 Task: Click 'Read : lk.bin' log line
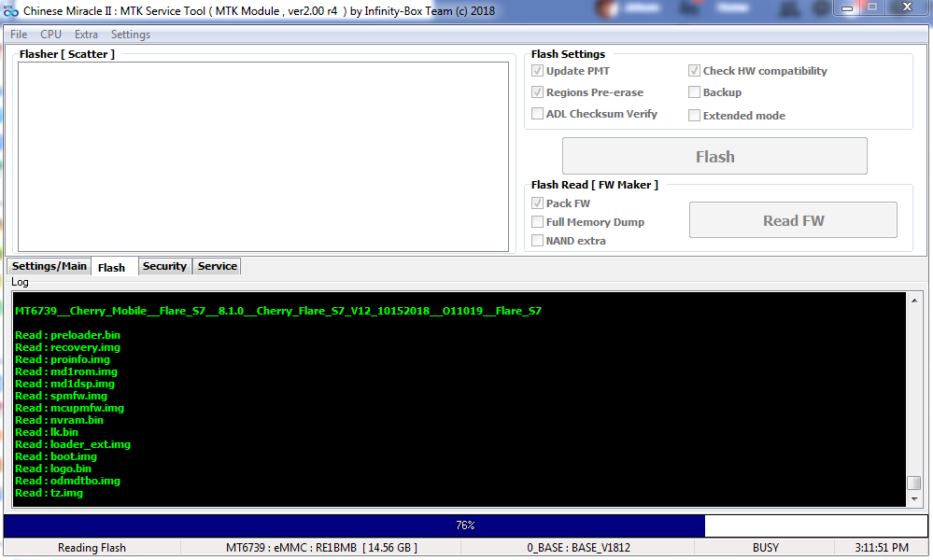[47, 432]
